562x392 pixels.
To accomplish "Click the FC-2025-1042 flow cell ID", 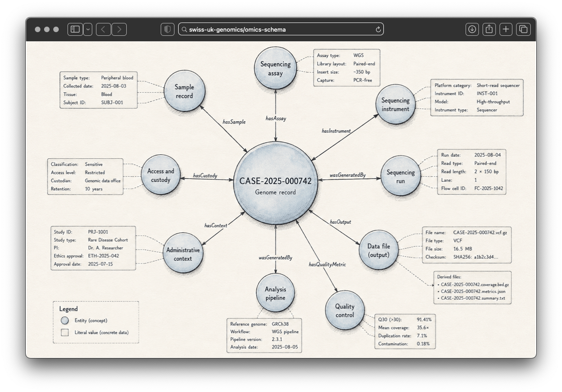I will click(x=489, y=188).
